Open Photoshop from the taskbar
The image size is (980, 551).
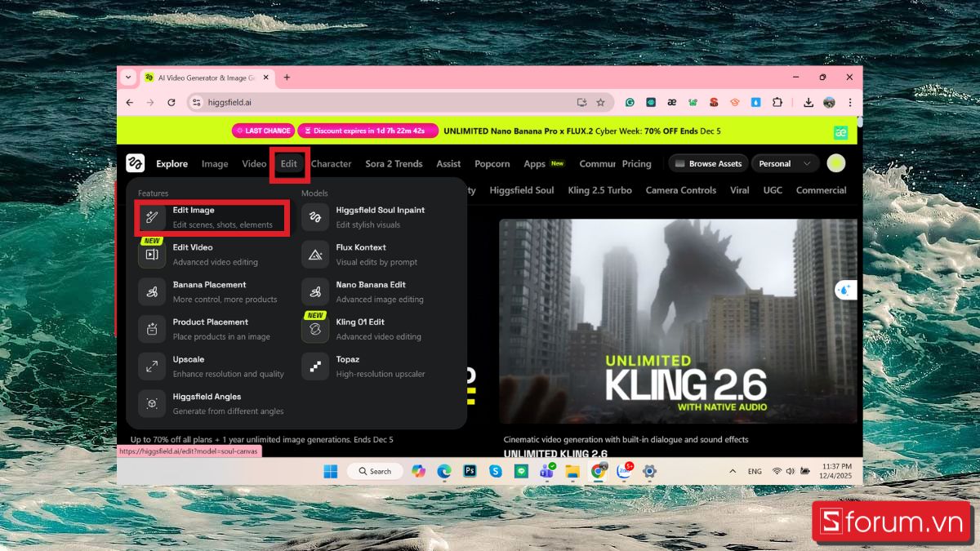tap(470, 471)
